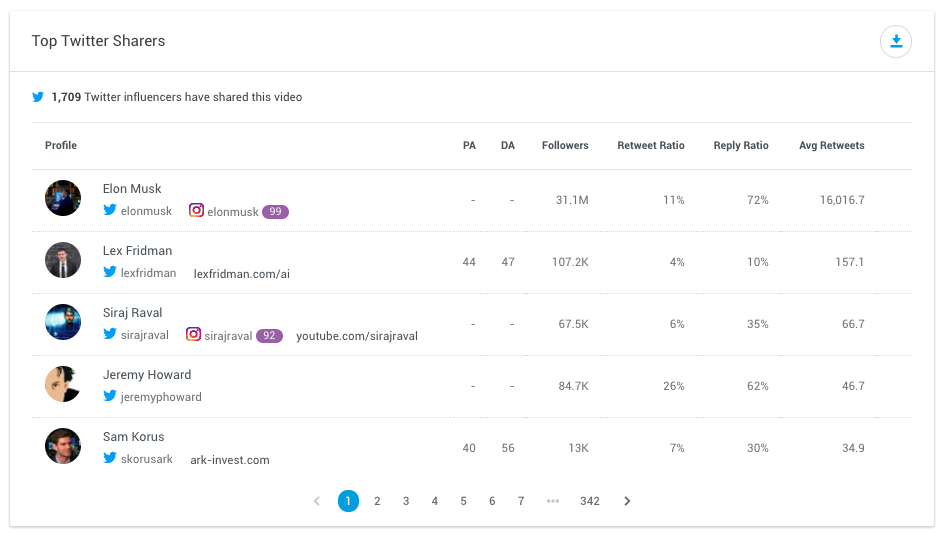
Task: Jump to the last page 342
Action: pyautogui.click(x=590, y=501)
